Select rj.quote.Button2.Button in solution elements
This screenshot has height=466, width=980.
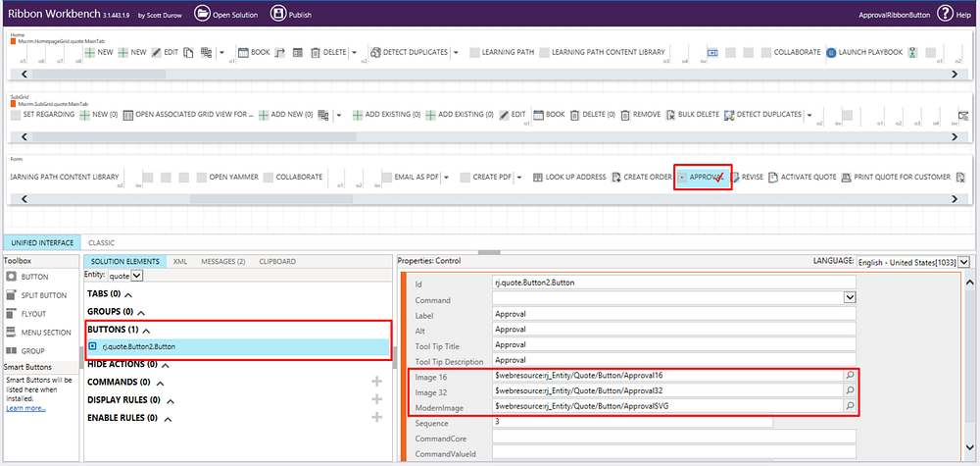point(139,346)
